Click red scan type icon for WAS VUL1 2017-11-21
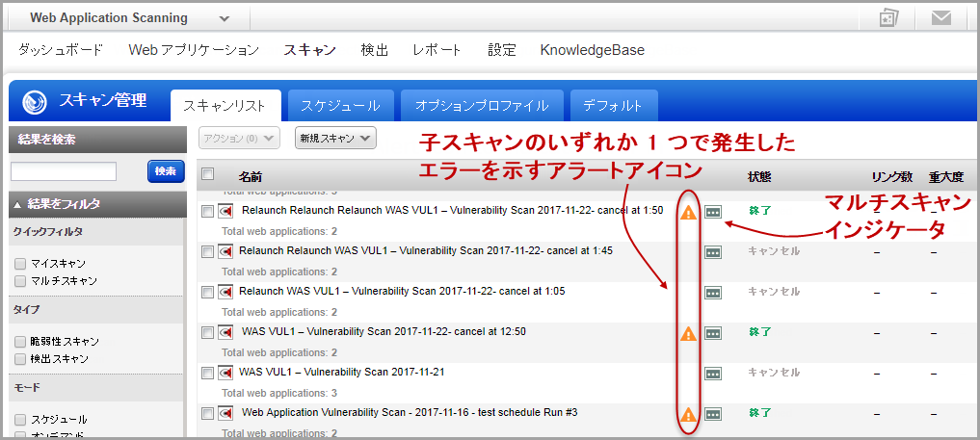Image resolution: width=980 pixels, height=440 pixels. 225,373
